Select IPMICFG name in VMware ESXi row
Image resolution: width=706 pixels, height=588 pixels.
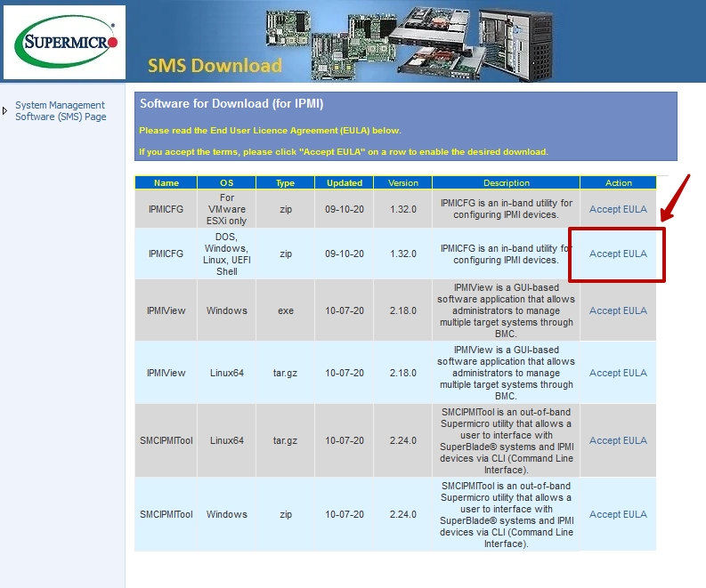click(x=166, y=209)
